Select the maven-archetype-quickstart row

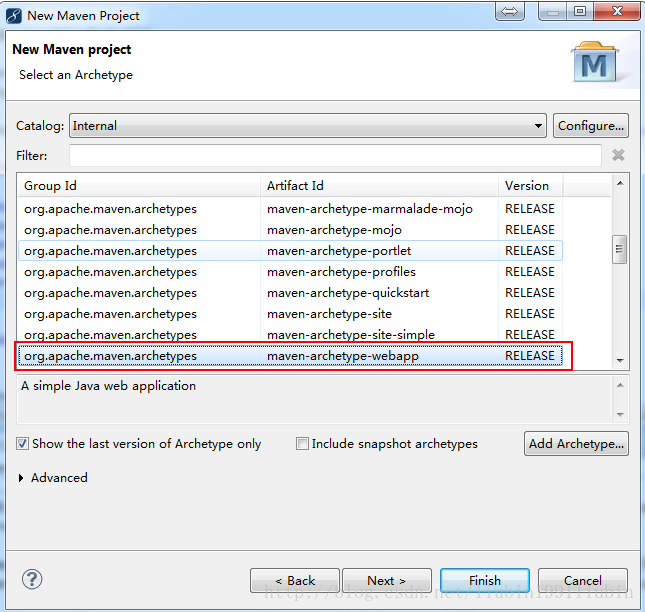click(290, 293)
